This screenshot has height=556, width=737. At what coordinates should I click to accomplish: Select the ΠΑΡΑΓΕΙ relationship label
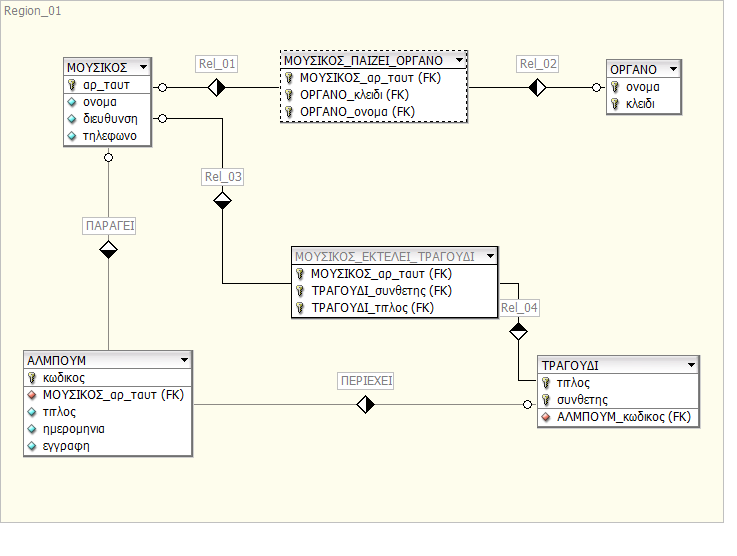click(110, 226)
